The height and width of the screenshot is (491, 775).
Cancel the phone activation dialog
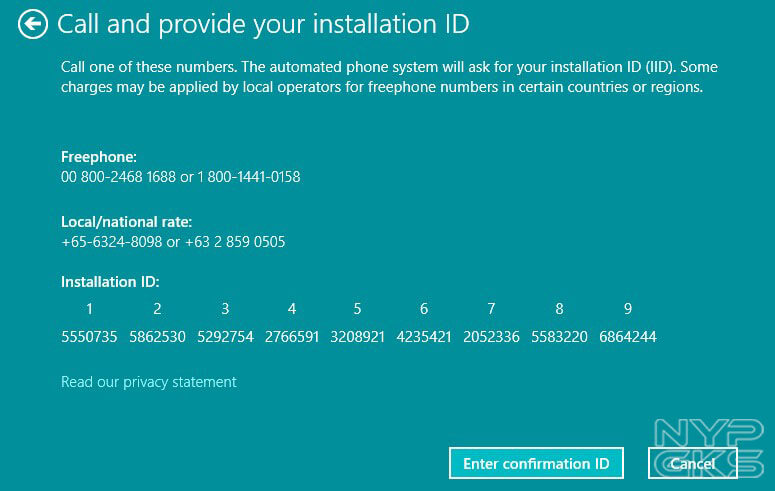[692, 463]
